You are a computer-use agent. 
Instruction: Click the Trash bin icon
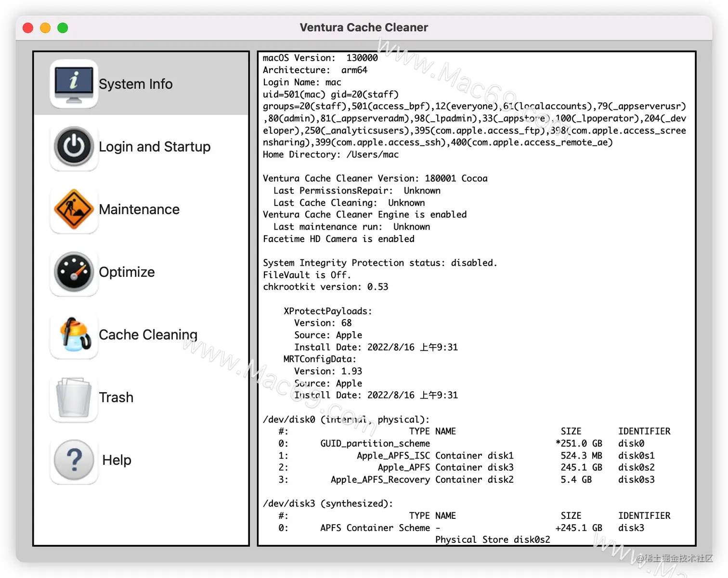pyautogui.click(x=74, y=398)
